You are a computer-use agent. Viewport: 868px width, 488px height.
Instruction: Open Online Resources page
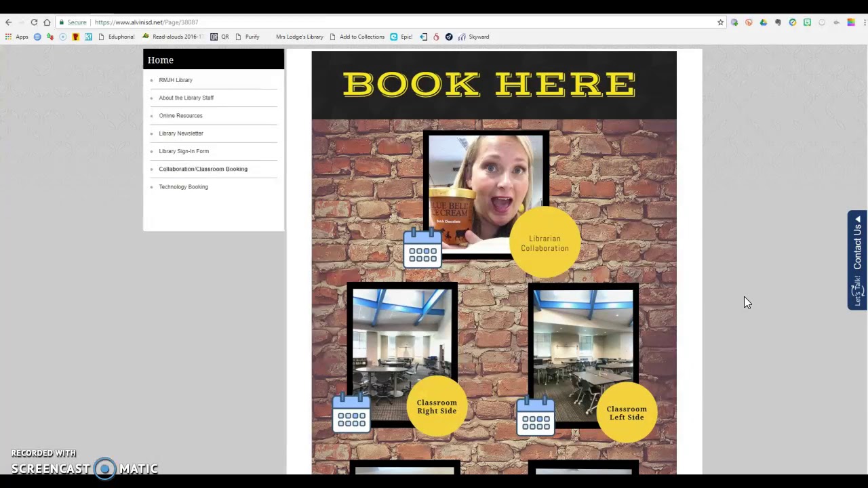click(180, 115)
